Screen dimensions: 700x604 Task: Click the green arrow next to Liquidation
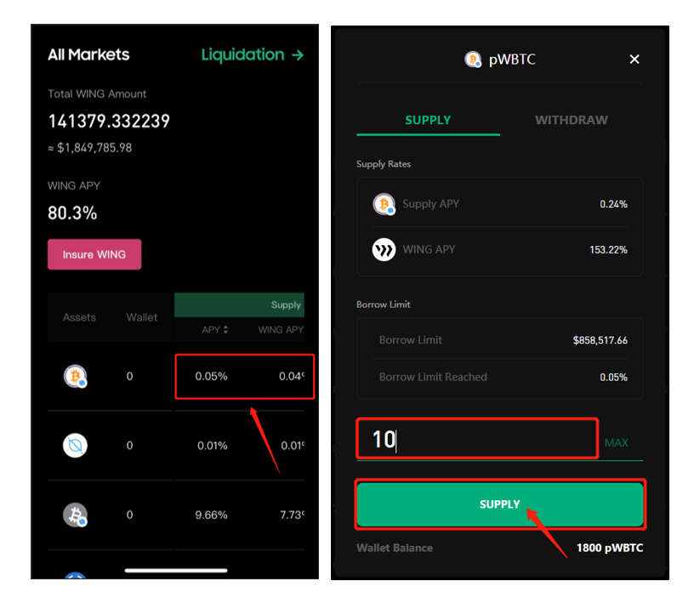pos(298,55)
